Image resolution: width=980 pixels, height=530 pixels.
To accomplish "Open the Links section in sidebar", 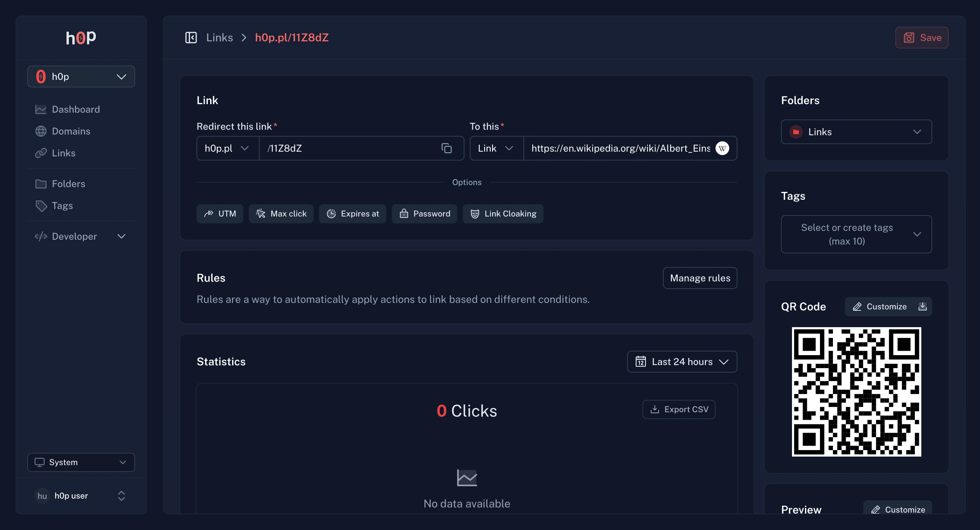I will pyautogui.click(x=63, y=153).
